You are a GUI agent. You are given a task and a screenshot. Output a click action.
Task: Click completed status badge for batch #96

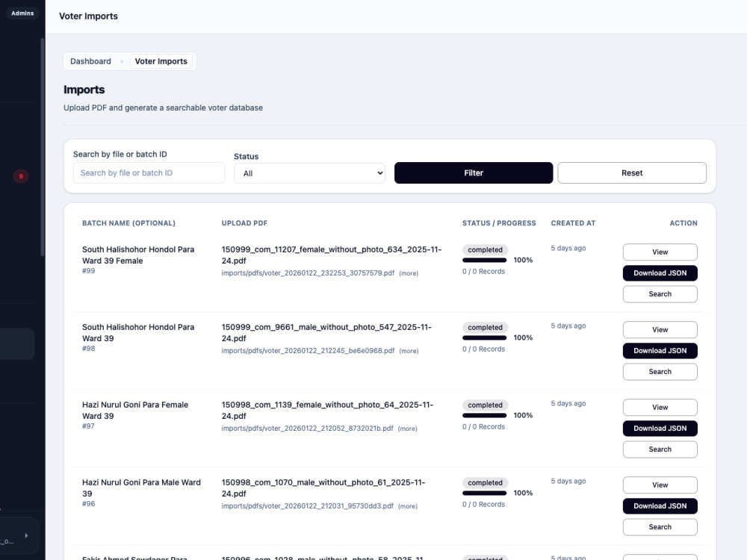[485, 482]
